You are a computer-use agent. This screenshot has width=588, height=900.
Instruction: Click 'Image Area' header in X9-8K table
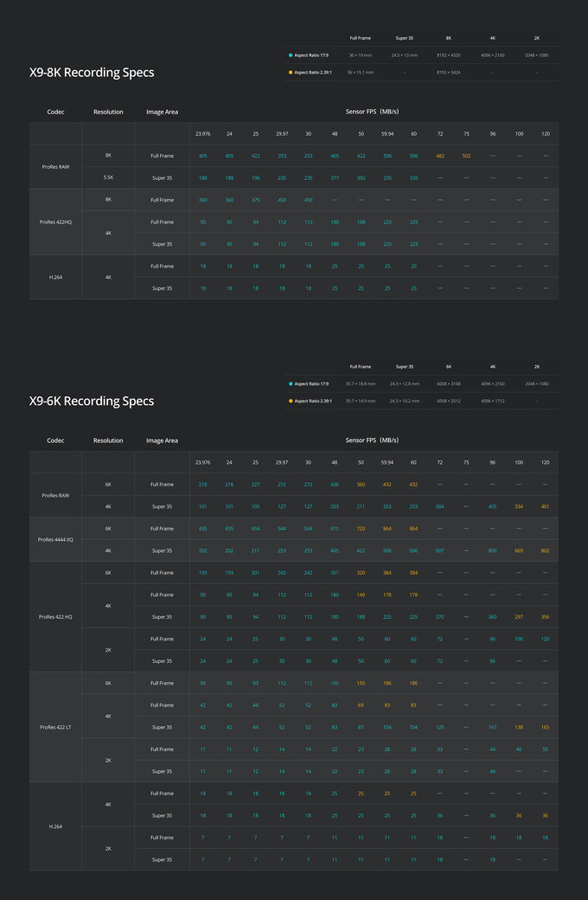click(x=163, y=112)
